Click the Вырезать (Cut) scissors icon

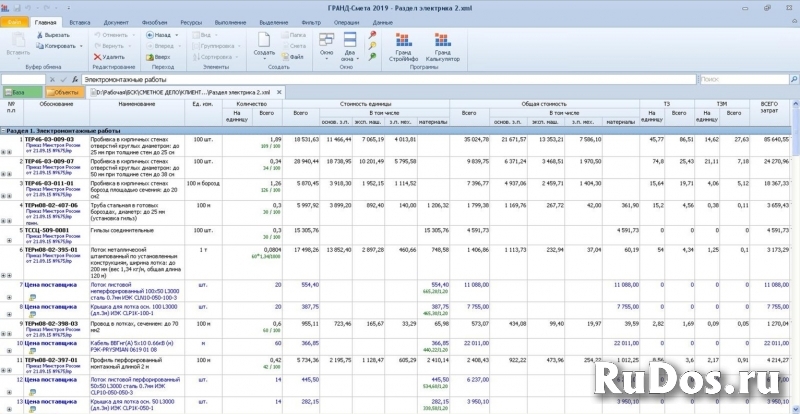tap(41, 34)
